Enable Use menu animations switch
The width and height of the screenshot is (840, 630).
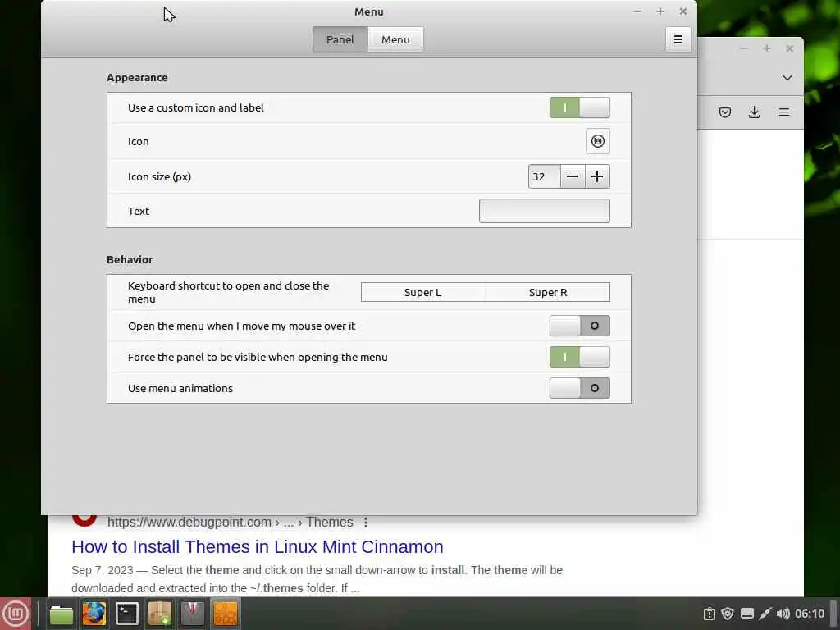[x=580, y=388]
